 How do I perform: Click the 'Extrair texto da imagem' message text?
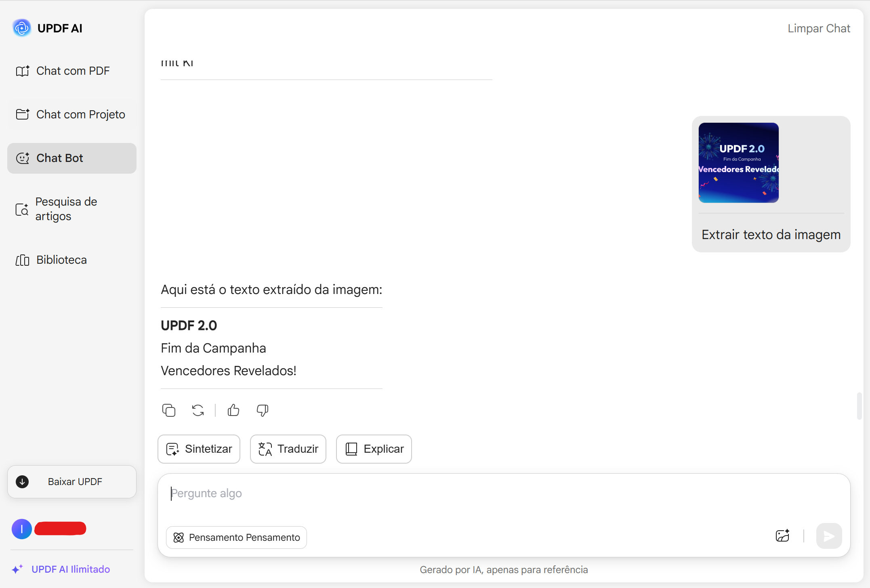(x=771, y=235)
